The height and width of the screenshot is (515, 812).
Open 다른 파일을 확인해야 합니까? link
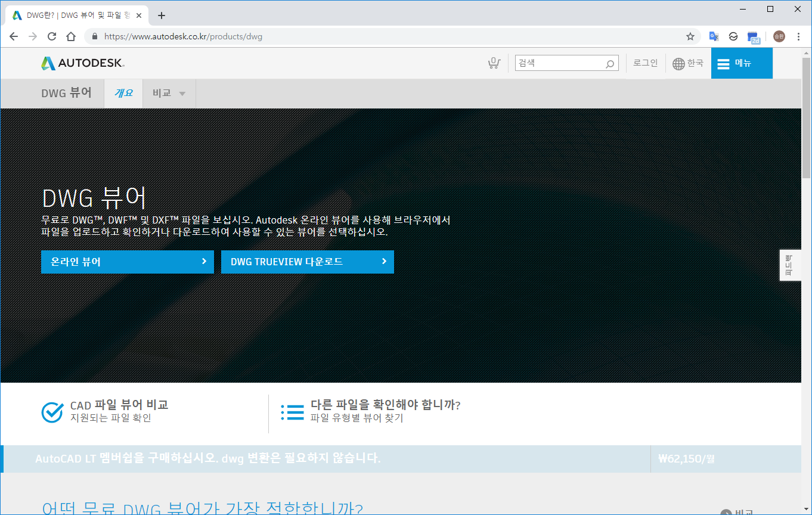coord(385,405)
